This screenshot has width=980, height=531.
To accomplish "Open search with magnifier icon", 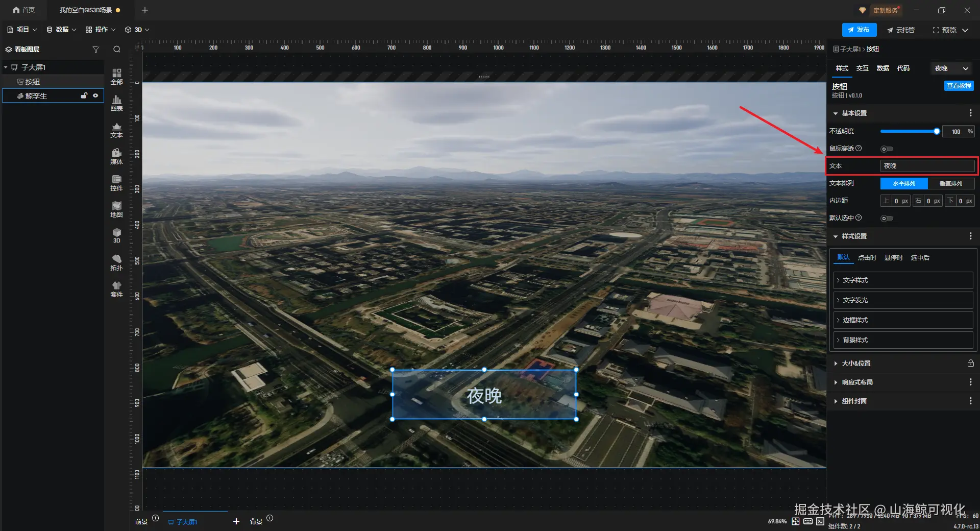I will coord(117,50).
